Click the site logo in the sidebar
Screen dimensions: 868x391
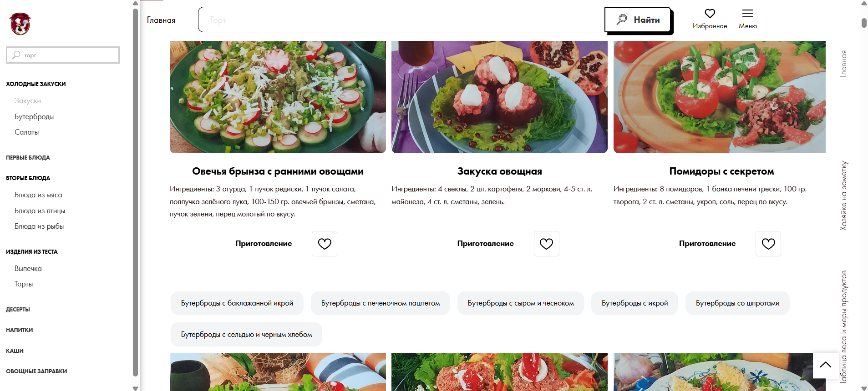[20, 24]
